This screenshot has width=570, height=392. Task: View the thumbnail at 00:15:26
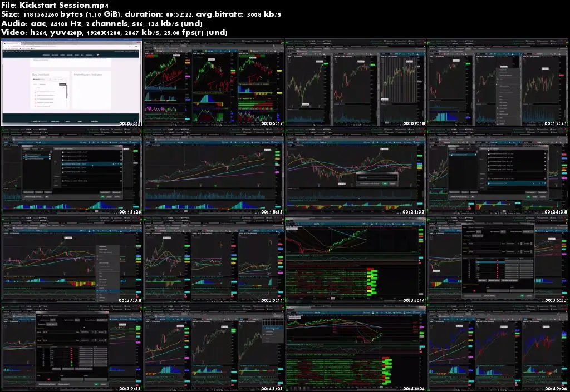pyautogui.click(x=72, y=171)
